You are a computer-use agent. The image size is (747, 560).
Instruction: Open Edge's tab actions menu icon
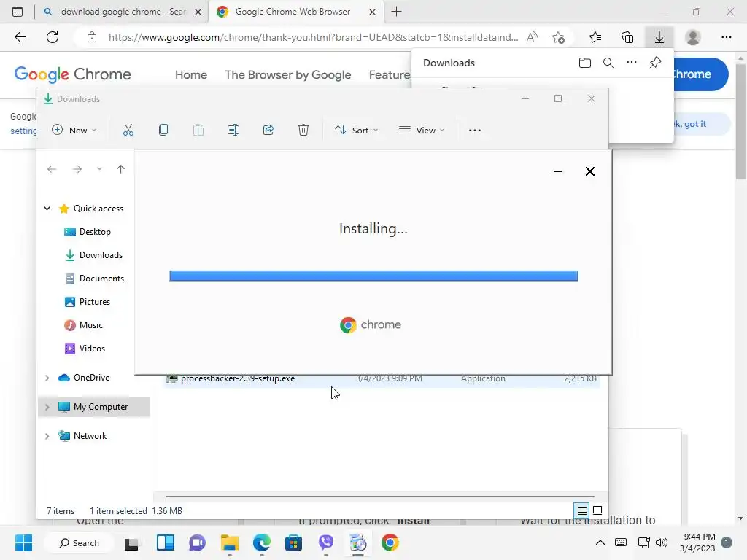pos(18,12)
